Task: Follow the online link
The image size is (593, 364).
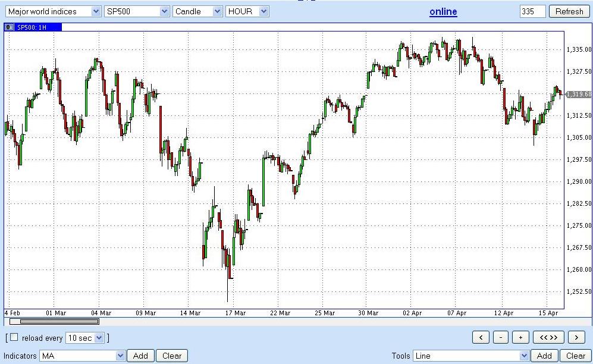Action: pyautogui.click(x=443, y=12)
